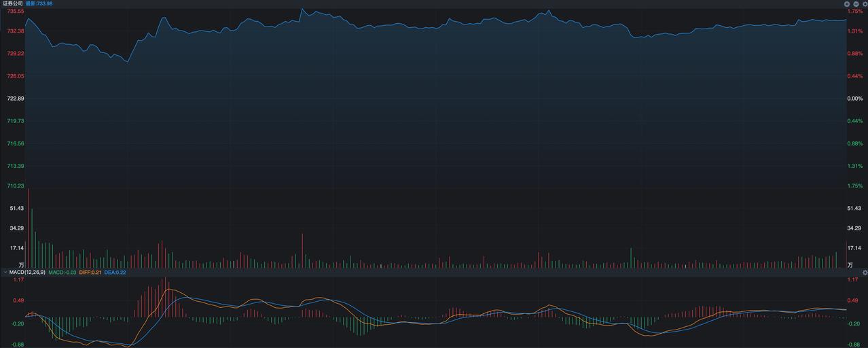The height and width of the screenshot is (348, 868).
Task: Collapse the MACD panel with its chevron
Action: click(x=4, y=272)
